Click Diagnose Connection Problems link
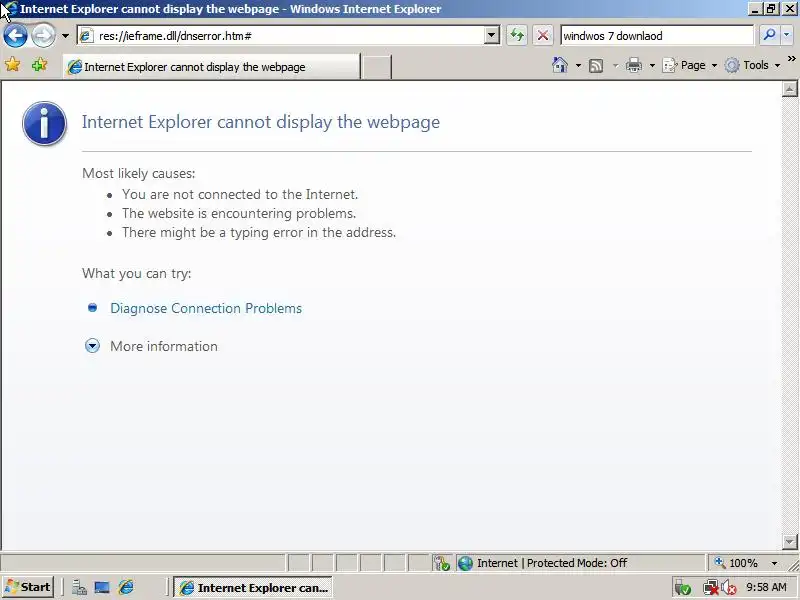Screen dimensions: 800x600 [x=206, y=308]
